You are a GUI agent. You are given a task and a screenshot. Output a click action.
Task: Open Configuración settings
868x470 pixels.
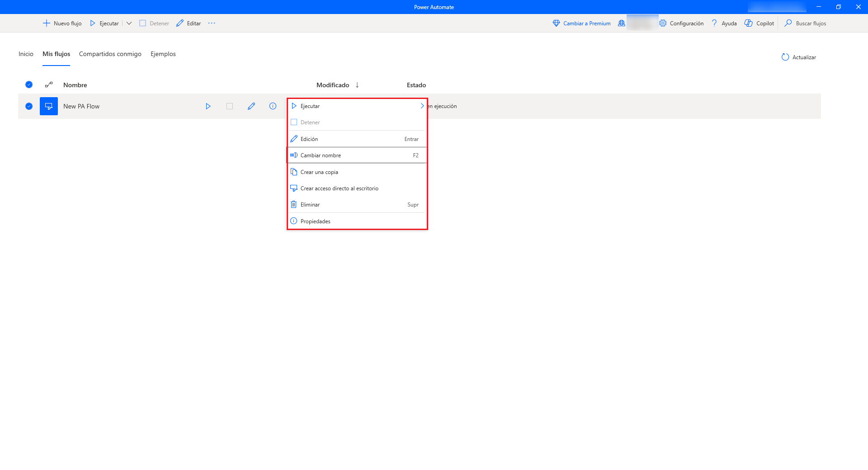point(681,23)
